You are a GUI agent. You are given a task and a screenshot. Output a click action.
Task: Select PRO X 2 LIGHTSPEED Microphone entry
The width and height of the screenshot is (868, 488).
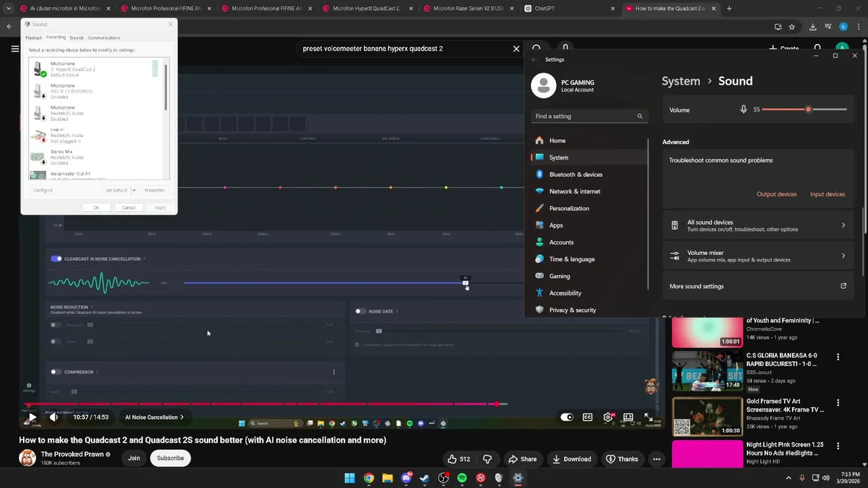[95, 91]
